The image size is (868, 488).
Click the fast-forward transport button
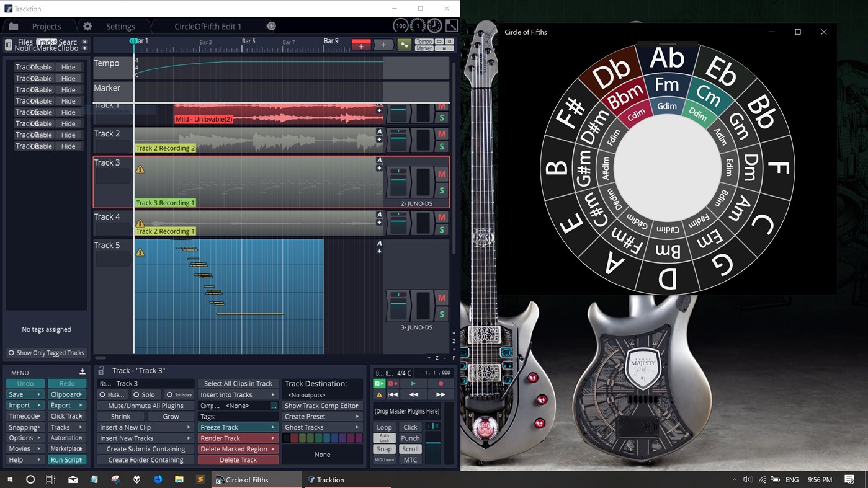click(441, 394)
